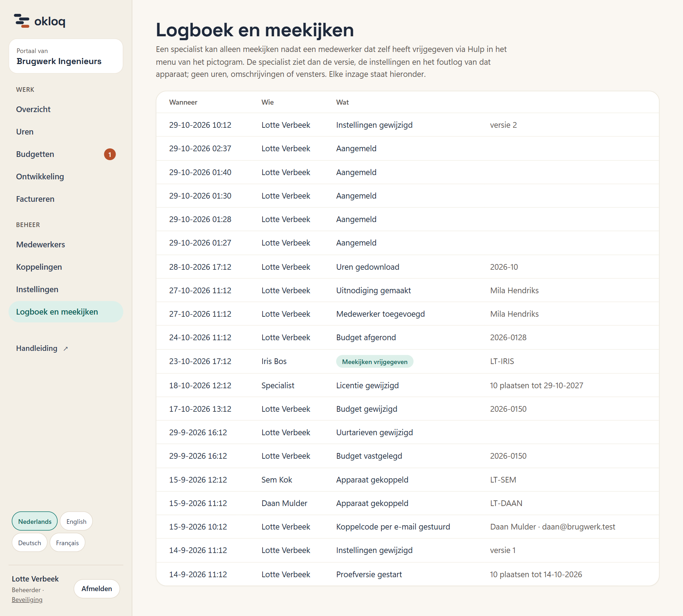Click the Wat column header
The width and height of the screenshot is (683, 616).
pyautogui.click(x=342, y=102)
